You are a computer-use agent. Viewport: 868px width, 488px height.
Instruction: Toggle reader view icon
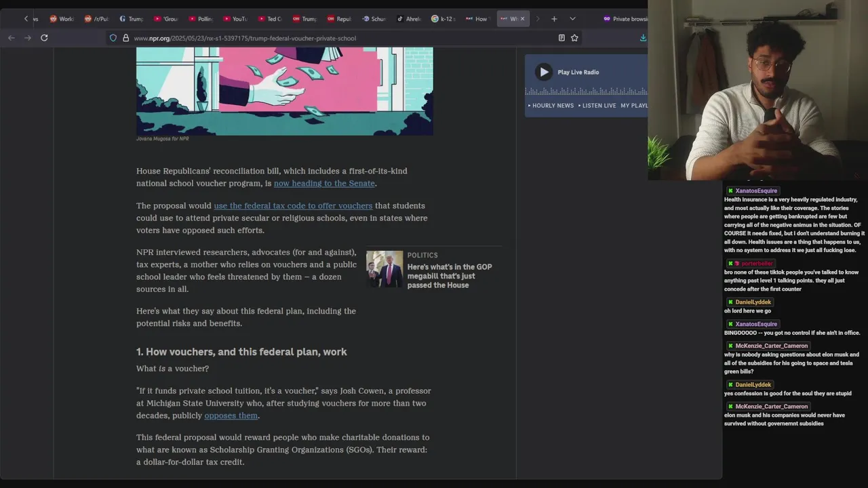click(x=561, y=38)
